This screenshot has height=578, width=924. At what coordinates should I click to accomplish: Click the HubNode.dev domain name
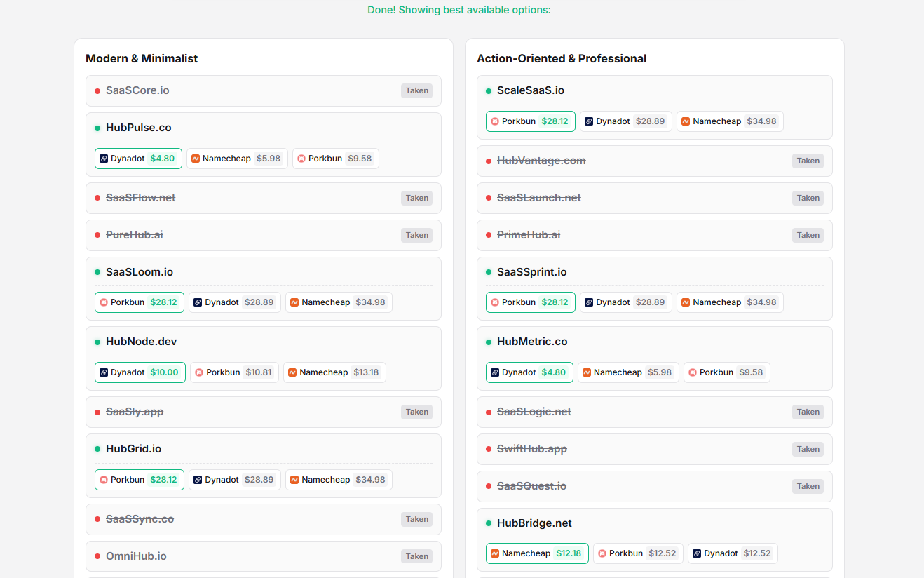click(142, 342)
